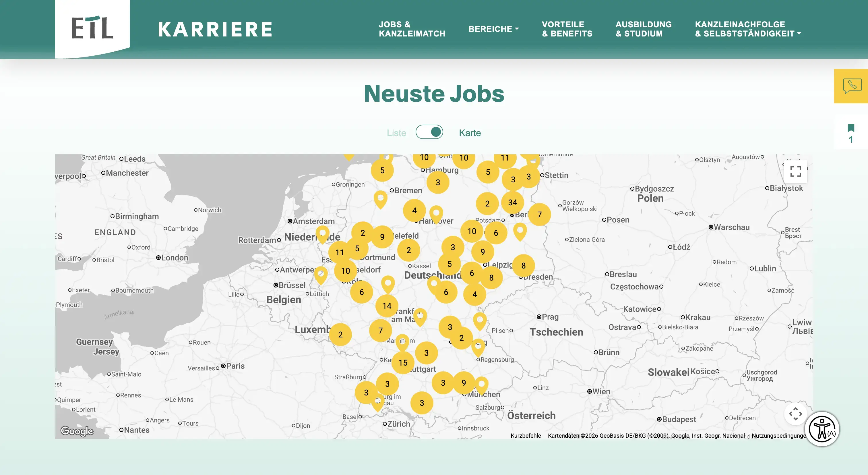Expand the Bereiche dropdown menu
This screenshot has width=868, height=475.
pos(493,29)
